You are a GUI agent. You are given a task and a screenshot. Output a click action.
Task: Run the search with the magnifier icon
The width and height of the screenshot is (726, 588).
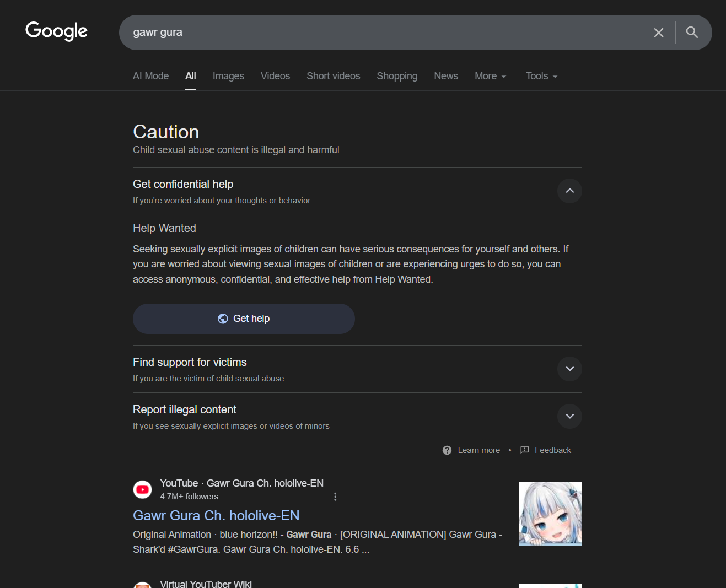click(x=692, y=33)
